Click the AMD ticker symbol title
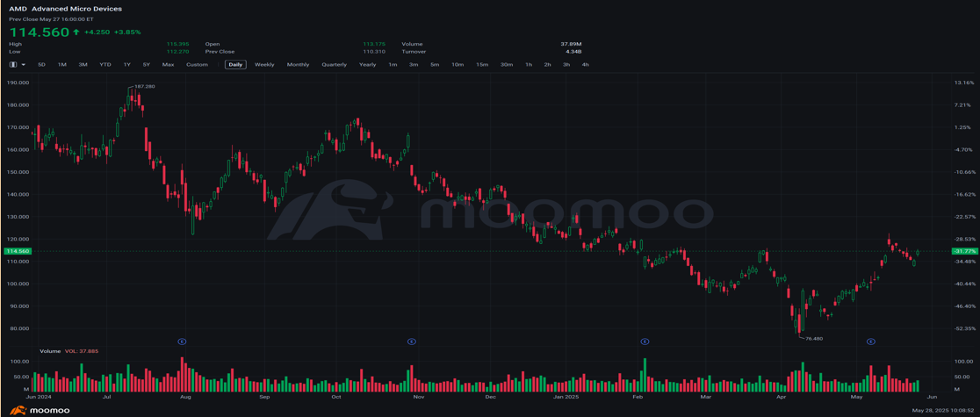The height and width of the screenshot is (417, 980). (17, 10)
